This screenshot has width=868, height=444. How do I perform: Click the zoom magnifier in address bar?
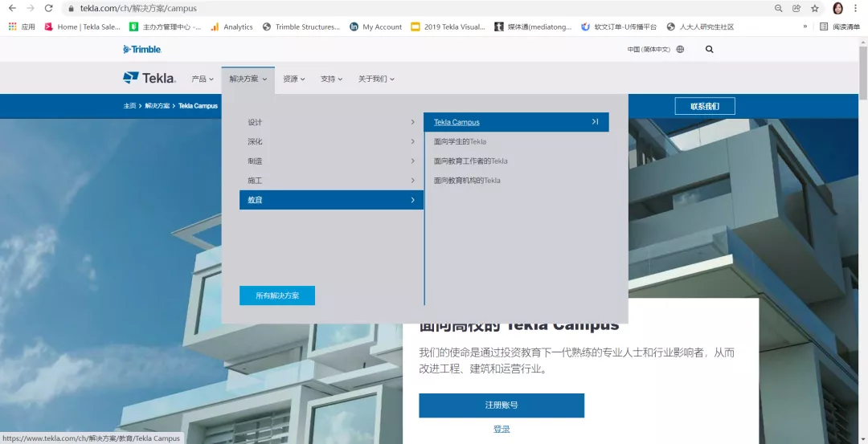[x=778, y=8]
